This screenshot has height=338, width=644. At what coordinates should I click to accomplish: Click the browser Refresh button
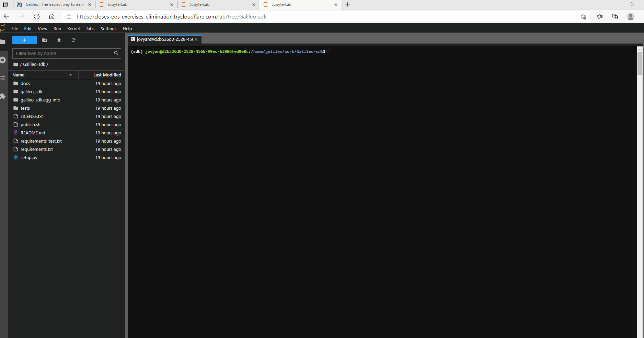pyautogui.click(x=37, y=16)
